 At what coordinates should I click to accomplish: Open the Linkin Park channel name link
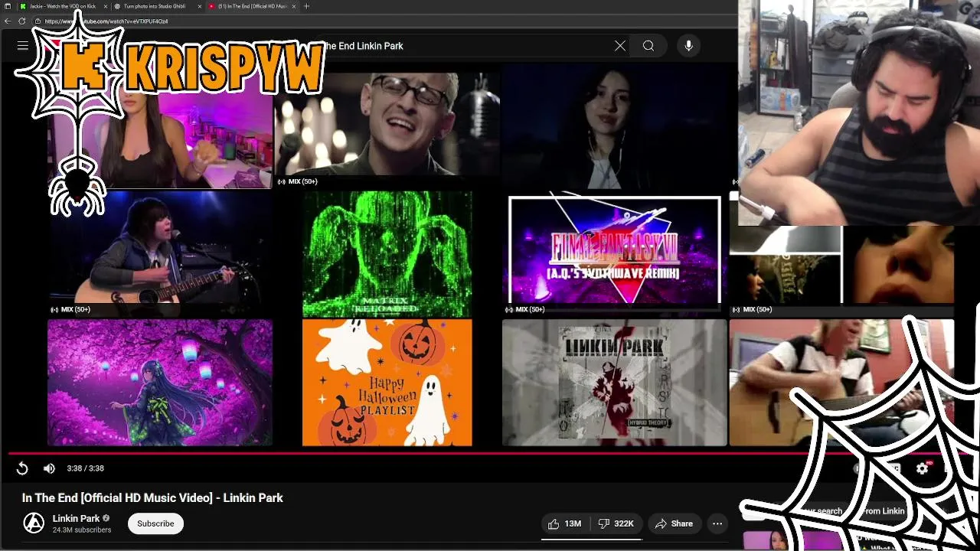[x=77, y=518]
